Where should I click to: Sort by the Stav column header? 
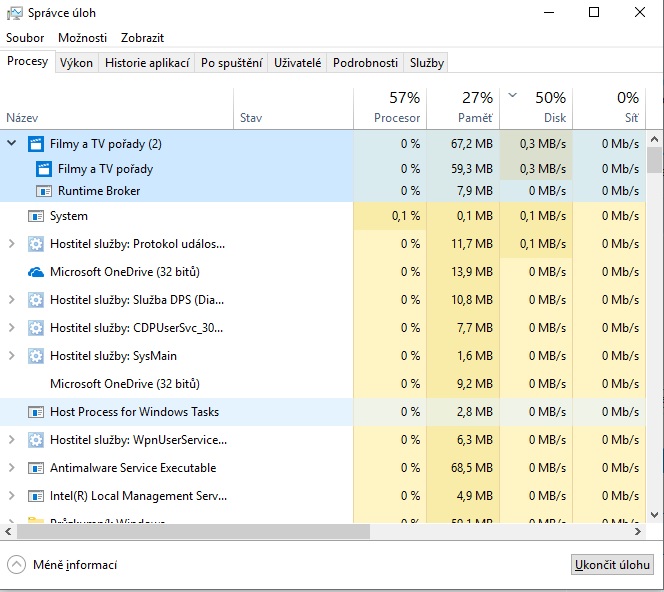click(x=293, y=109)
